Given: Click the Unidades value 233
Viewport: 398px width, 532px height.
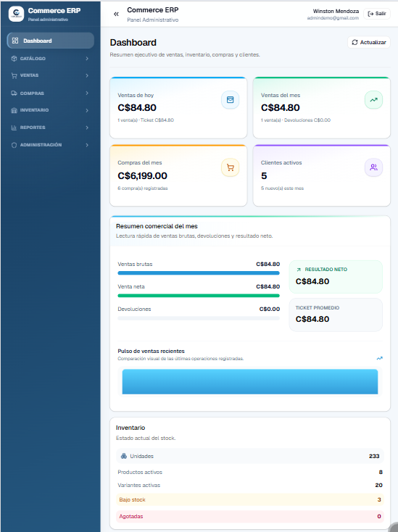Looking at the screenshot, I should coord(374,457).
